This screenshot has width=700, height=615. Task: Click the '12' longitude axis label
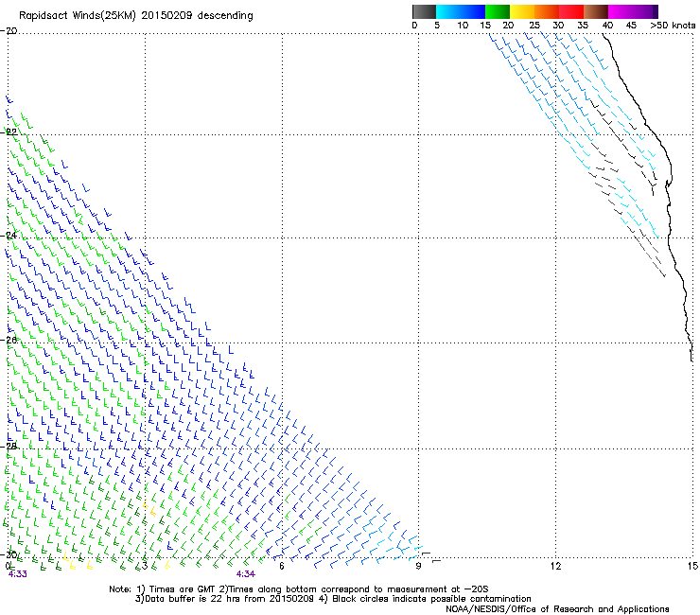(555, 567)
